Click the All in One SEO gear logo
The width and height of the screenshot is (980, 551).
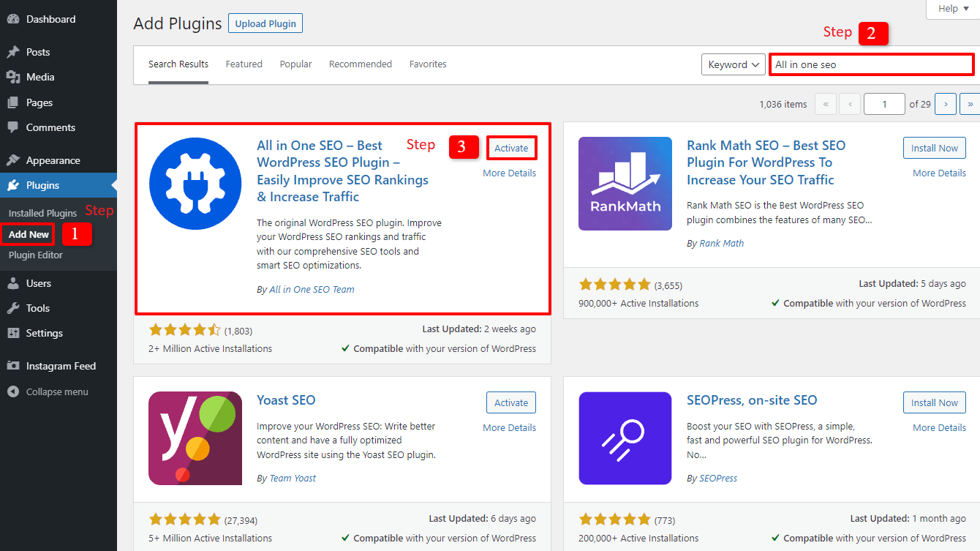pyautogui.click(x=195, y=184)
